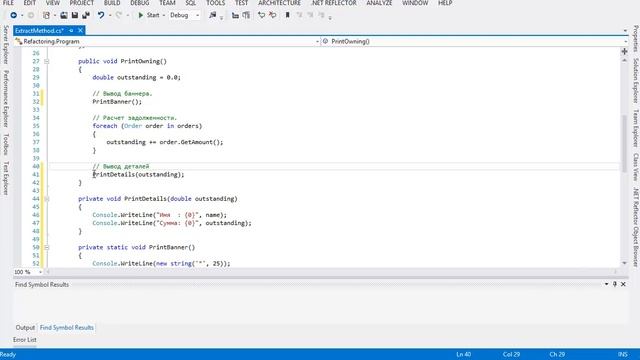Screen dimensions: 640x360
Task: Open the Properties side tab
Action: coord(636,38)
